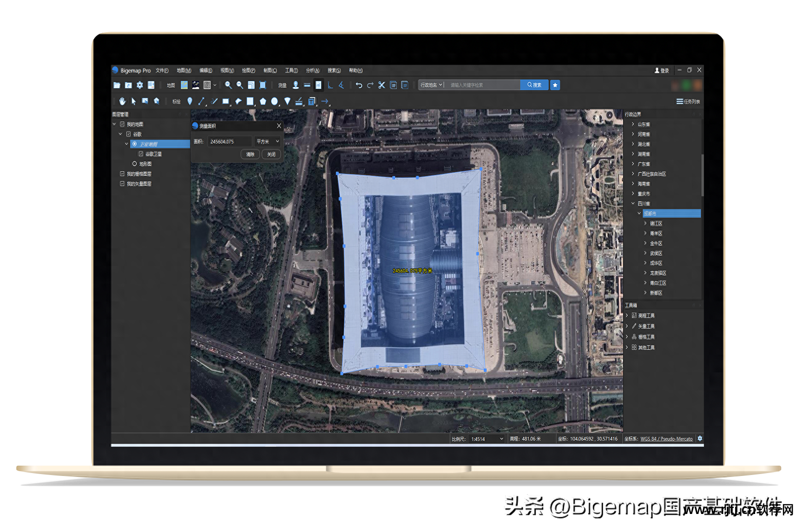Screen dimensions: 798x532
Task: Click the settings gear icon in toolbar
Action: click(x=140, y=85)
